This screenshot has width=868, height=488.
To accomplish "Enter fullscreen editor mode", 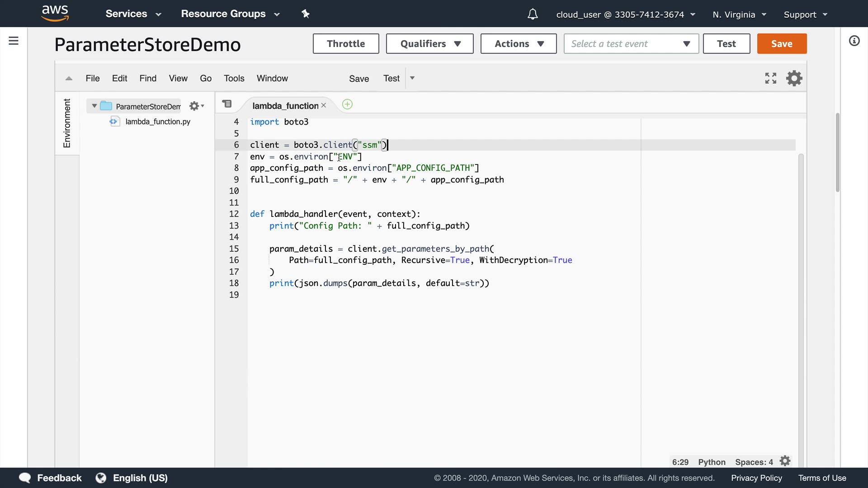I will tap(770, 78).
